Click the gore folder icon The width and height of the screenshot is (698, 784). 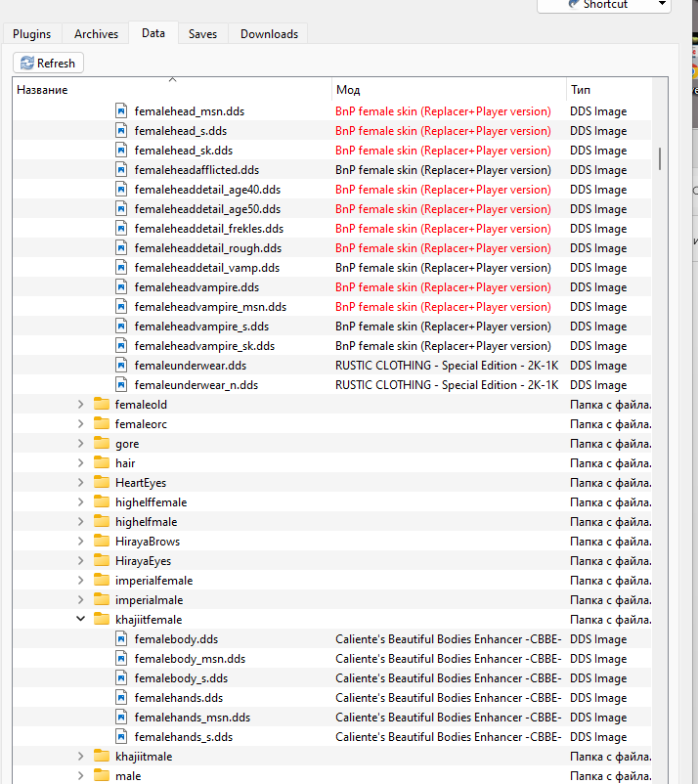tap(101, 443)
